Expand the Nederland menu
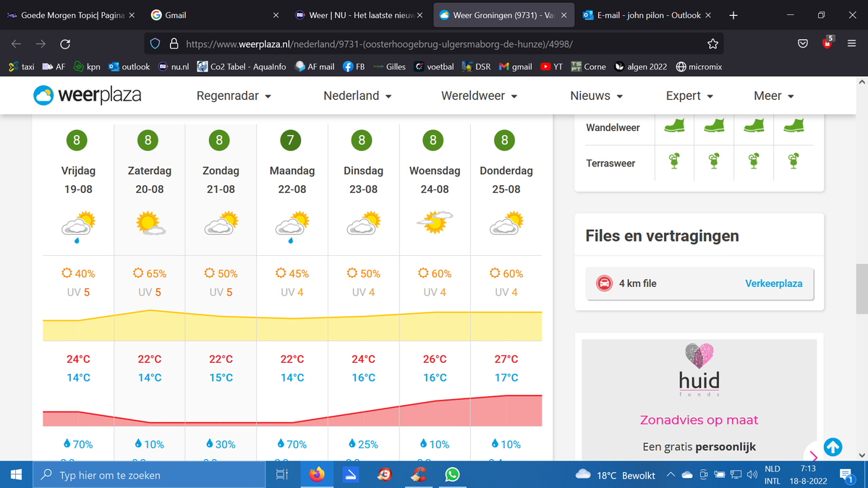Image resolution: width=868 pixels, height=488 pixels. coord(357,95)
